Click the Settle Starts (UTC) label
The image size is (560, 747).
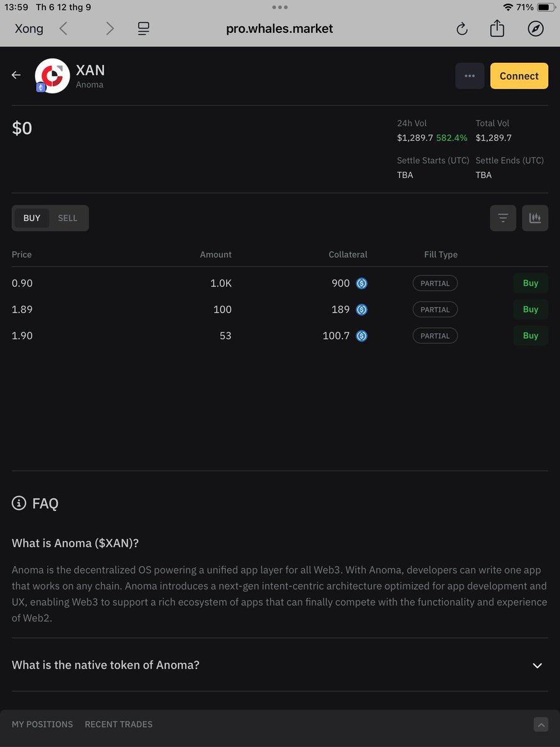433,161
